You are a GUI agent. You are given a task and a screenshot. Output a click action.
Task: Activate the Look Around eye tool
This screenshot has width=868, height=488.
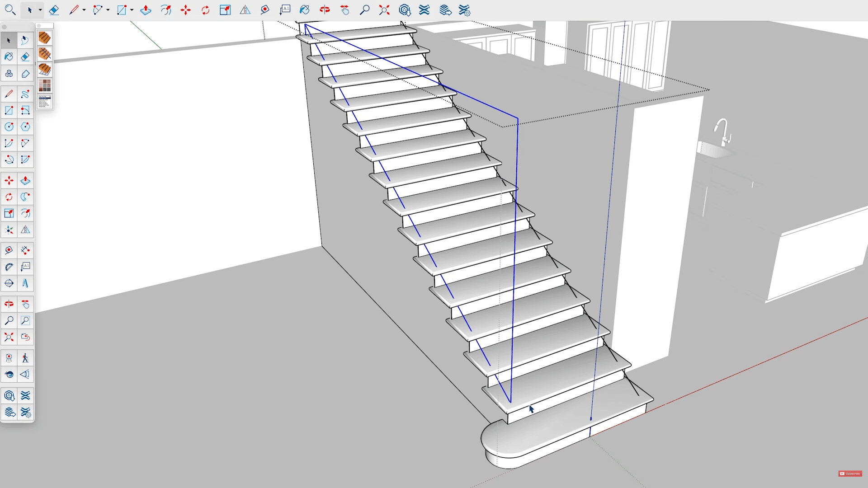[9, 375]
